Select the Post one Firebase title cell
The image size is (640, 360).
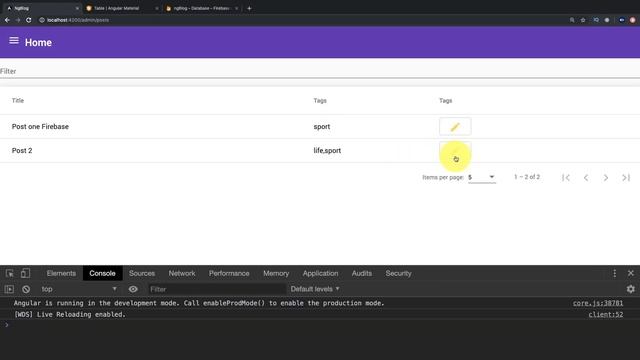click(40, 127)
